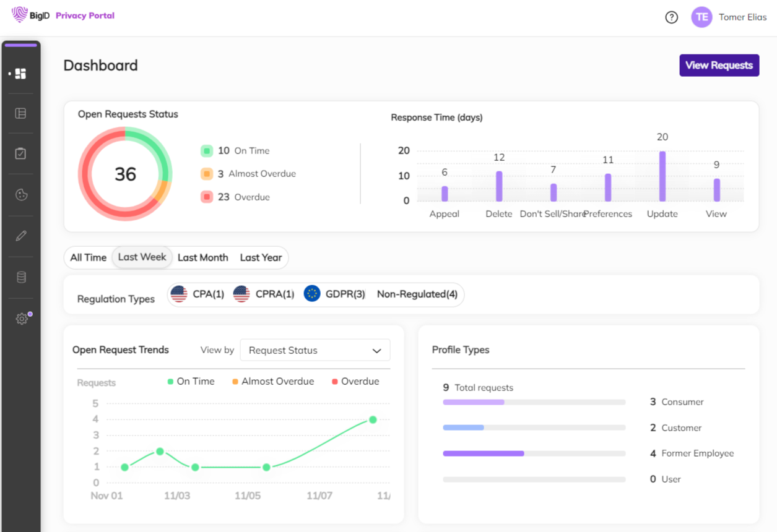Open the Request Status view dropdown

[315, 350]
